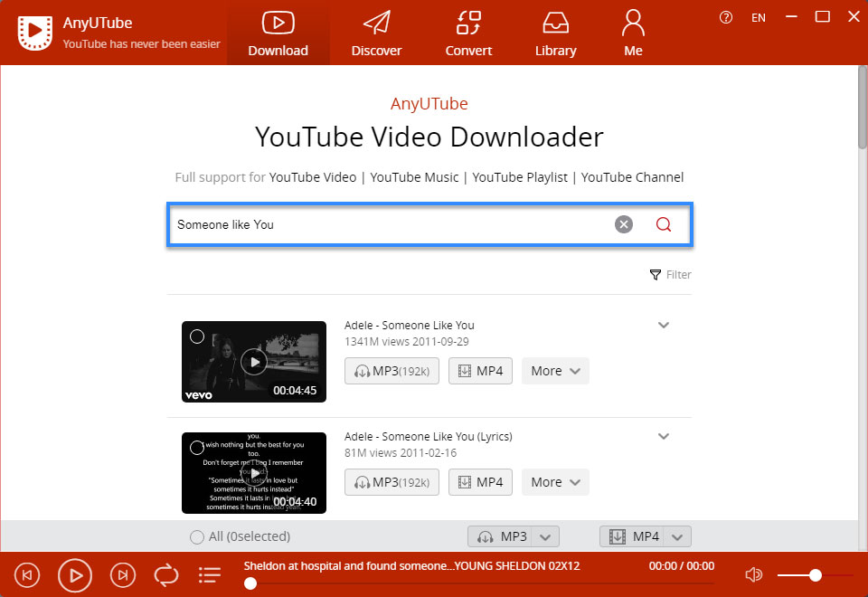868x597 pixels.
Task: Open the Convert tab
Action: pyautogui.click(x=468, y=33)
